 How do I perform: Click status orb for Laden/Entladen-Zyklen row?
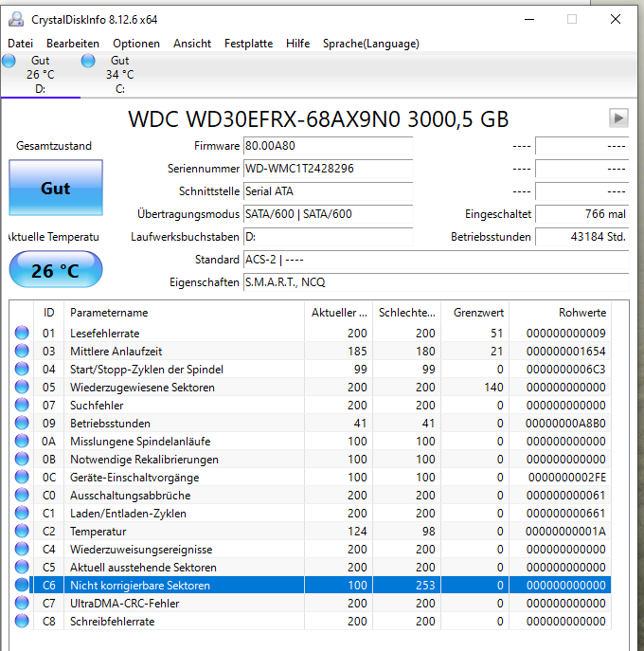click(x=22, y=514)
